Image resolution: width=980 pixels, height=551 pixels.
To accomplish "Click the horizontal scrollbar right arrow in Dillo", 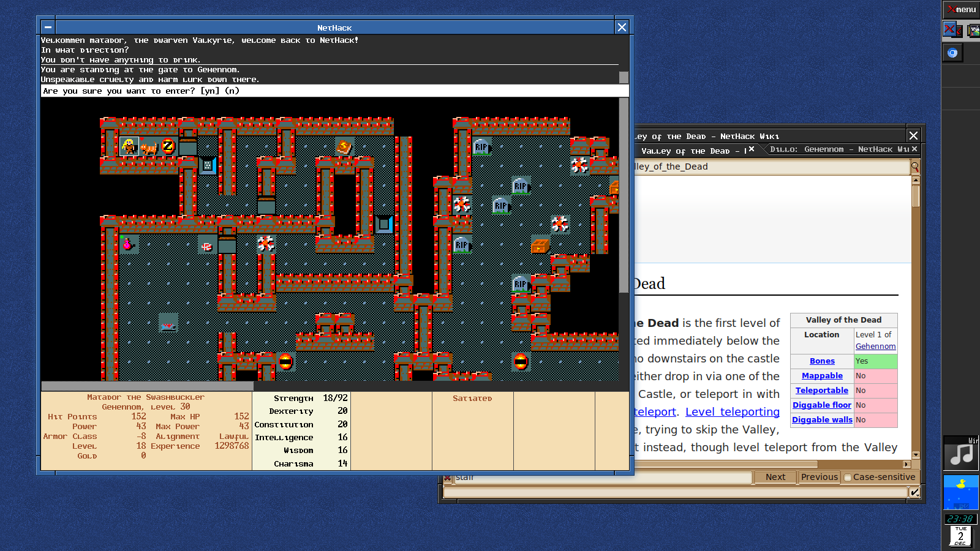I will 907,464.
